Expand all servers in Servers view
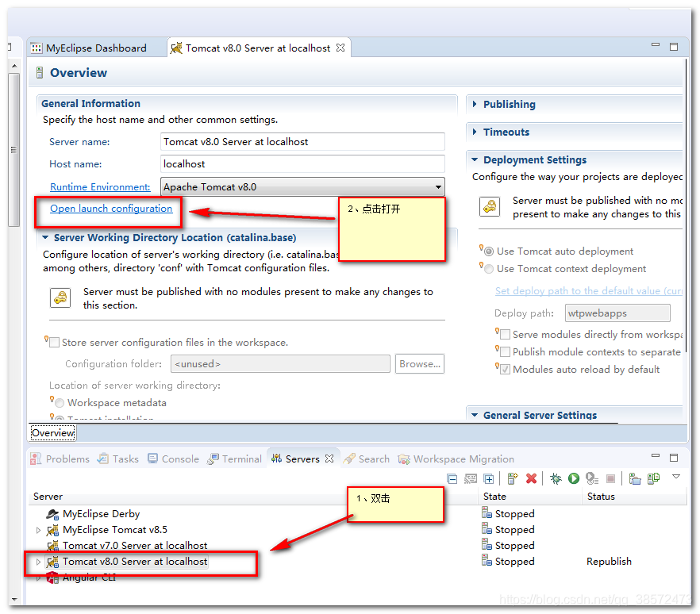 pyautogui.click(x=489, y=479)
